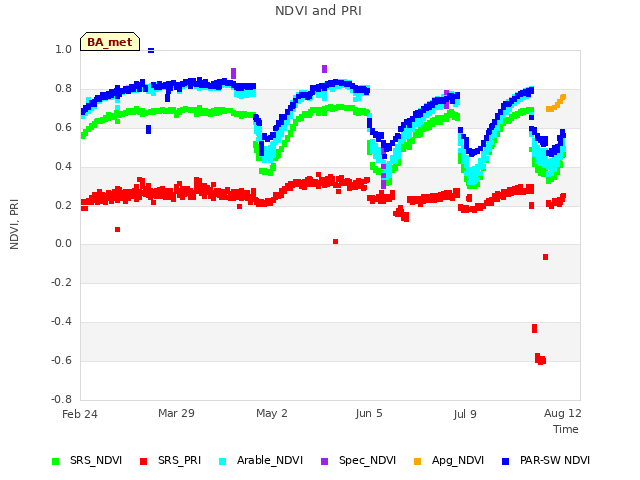
Task: Click the Aug 12 x-axis label
Action: point(563,413)
